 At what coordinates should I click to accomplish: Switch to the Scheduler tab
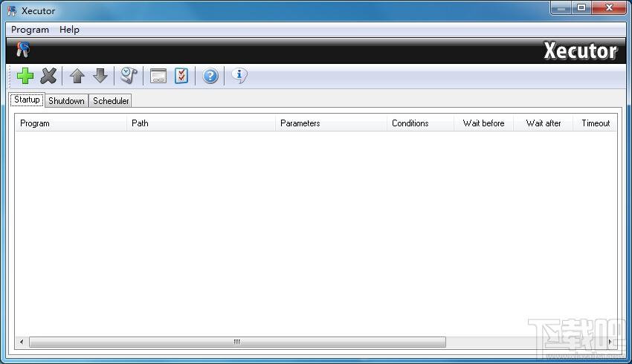111,101
